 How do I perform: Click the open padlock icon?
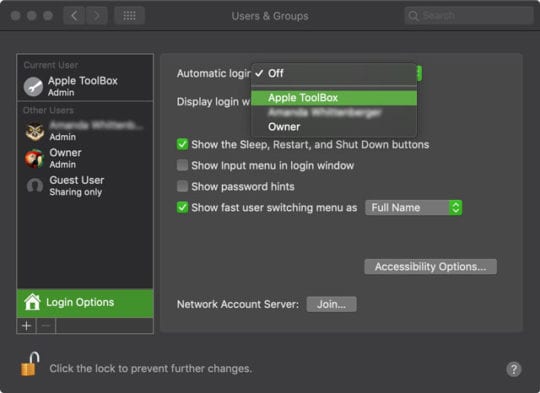pyautogui.click(x=29, y=364)
